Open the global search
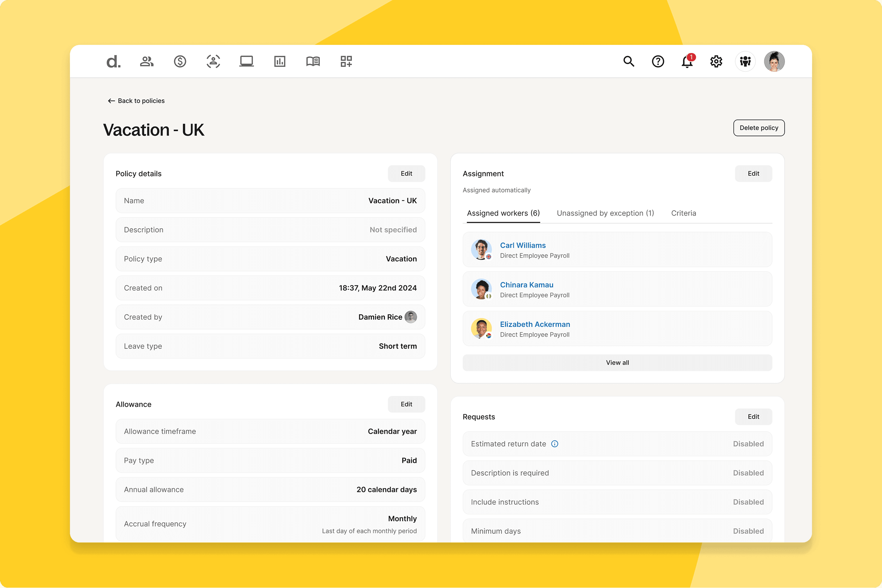The width and height of the screenshot is (882, 588). point(629,61)
